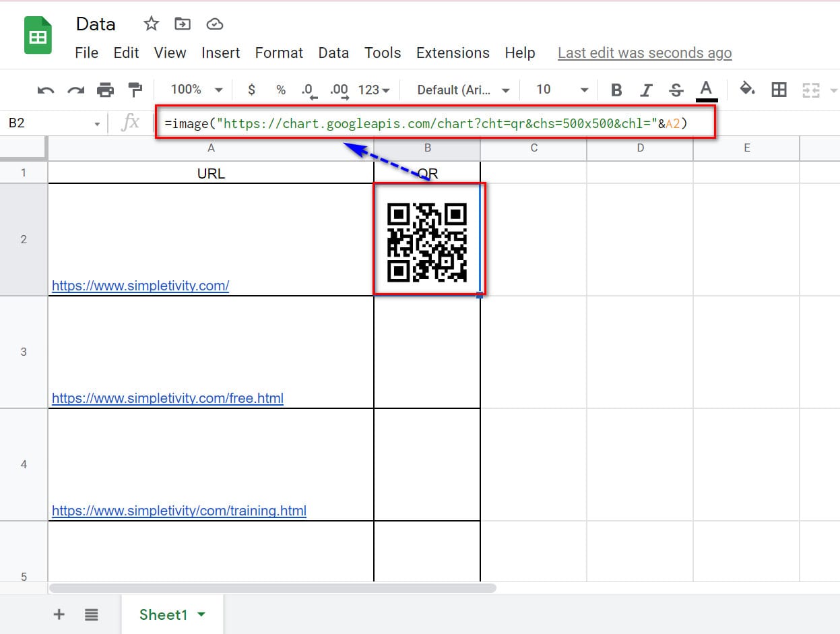This screenshot has width=840, height=634.
Task: Click the merge cells icon
Action: coord(810,90)
